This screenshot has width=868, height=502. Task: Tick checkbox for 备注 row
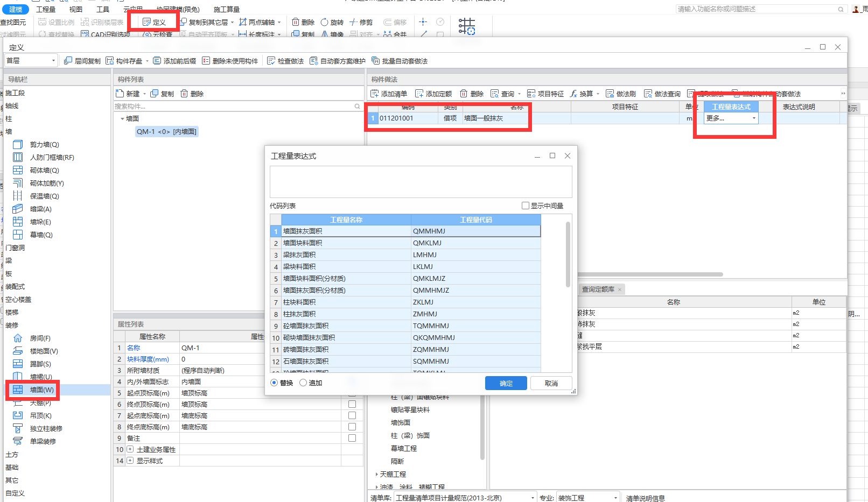click(352, 438)
